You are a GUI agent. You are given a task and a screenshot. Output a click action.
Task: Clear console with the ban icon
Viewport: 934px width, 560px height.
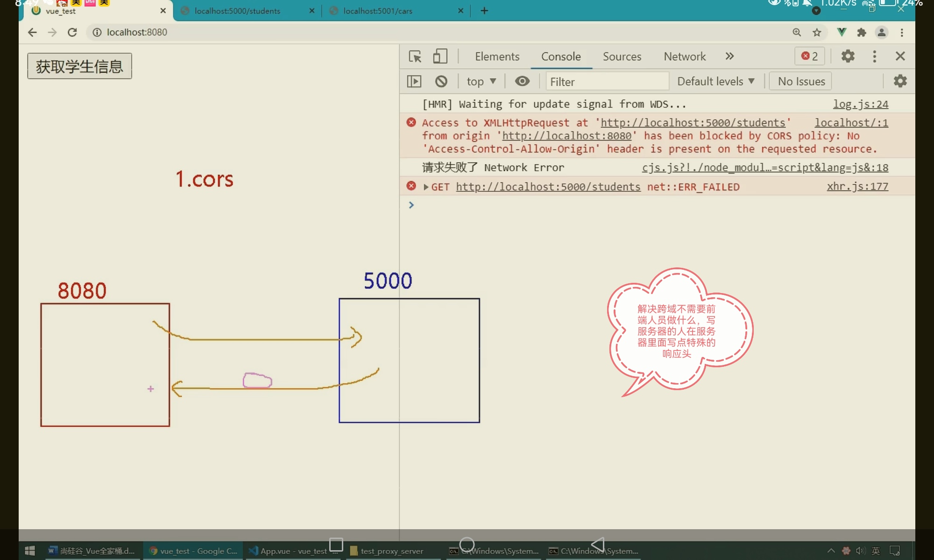[x=441, y=82]
